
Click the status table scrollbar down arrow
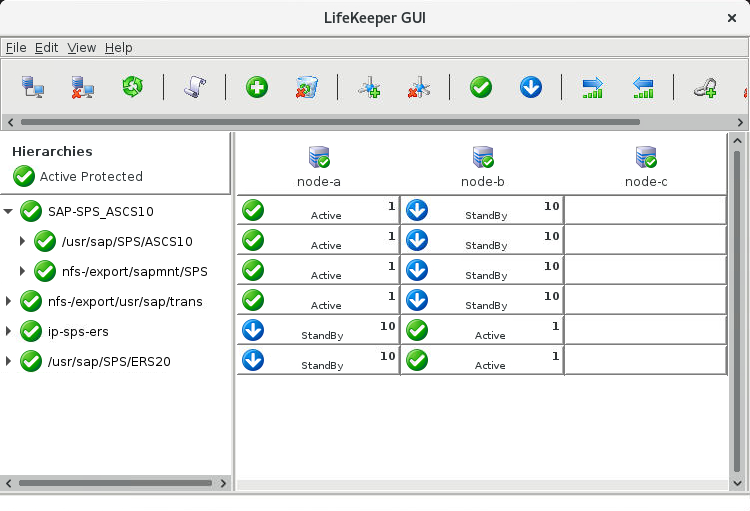(x=737, y=483)
